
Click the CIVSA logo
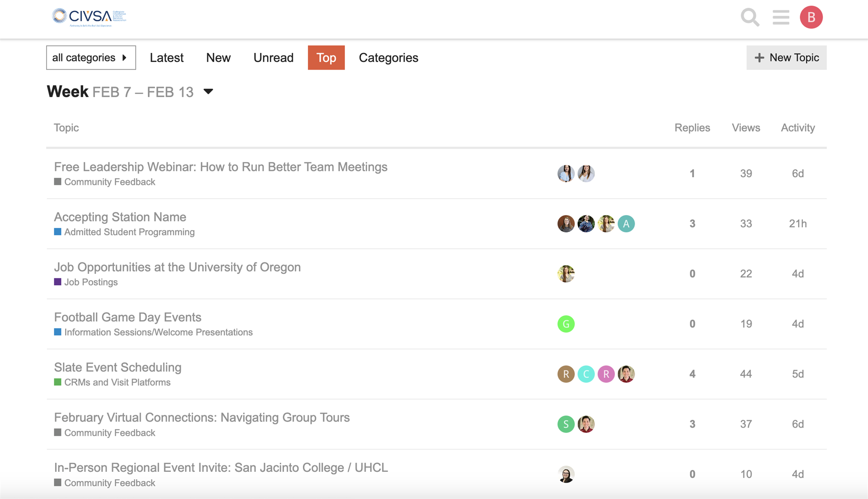[x=89, y=17]
